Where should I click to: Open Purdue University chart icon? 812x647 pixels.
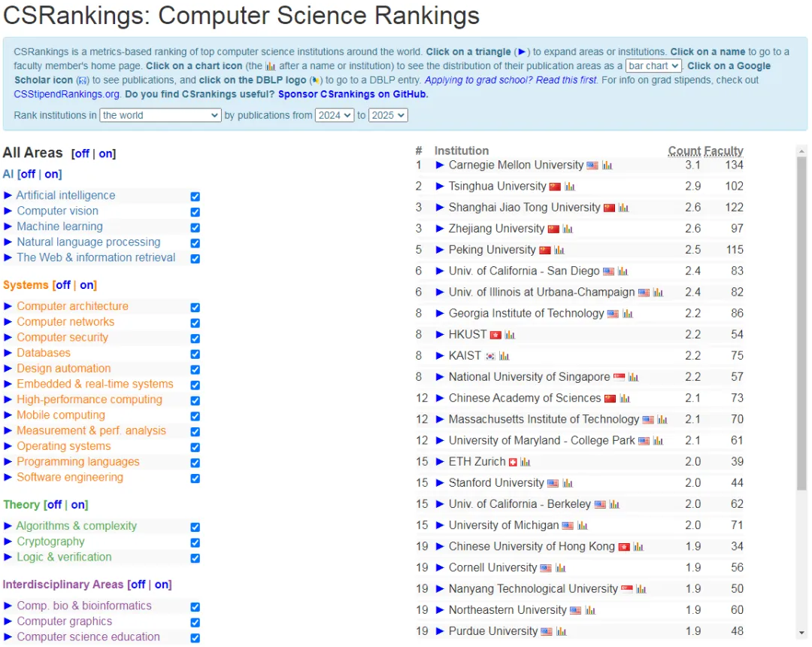(561, 633)
